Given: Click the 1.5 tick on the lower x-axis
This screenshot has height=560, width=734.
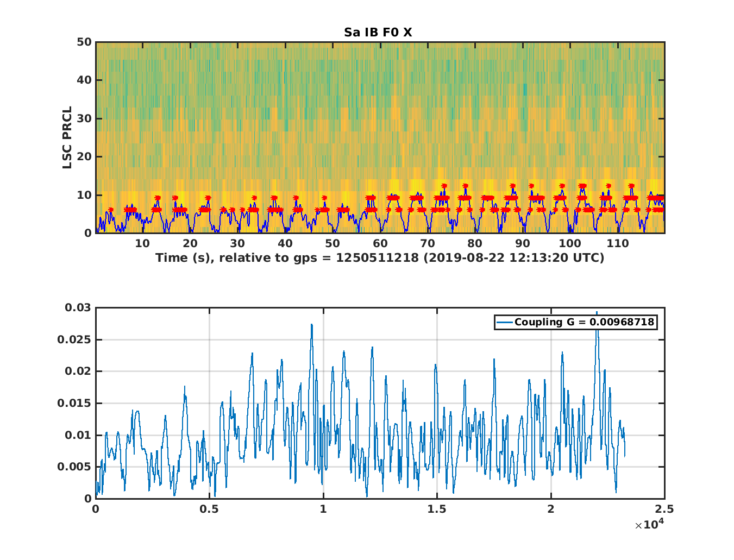Looking at the screenshot, I should click(437, 509).
